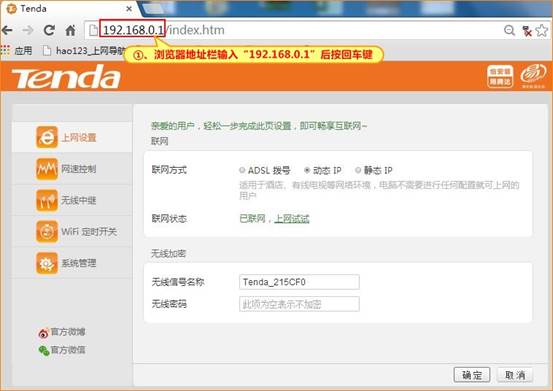Click the browser back arrow
The height and width of the screenshot is (391, 553).
pos(7,30)
